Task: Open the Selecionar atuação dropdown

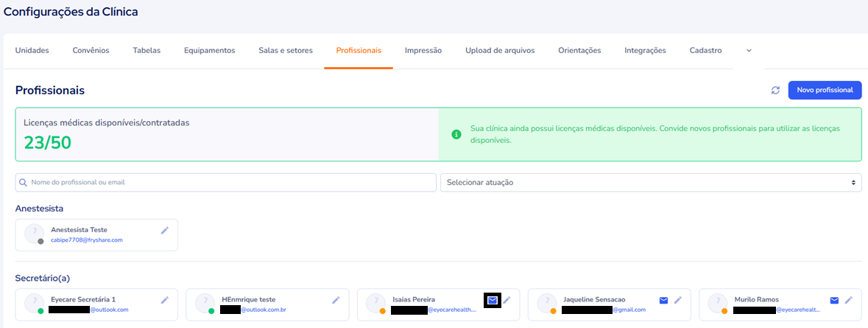Action: click(x=651, y=182)
